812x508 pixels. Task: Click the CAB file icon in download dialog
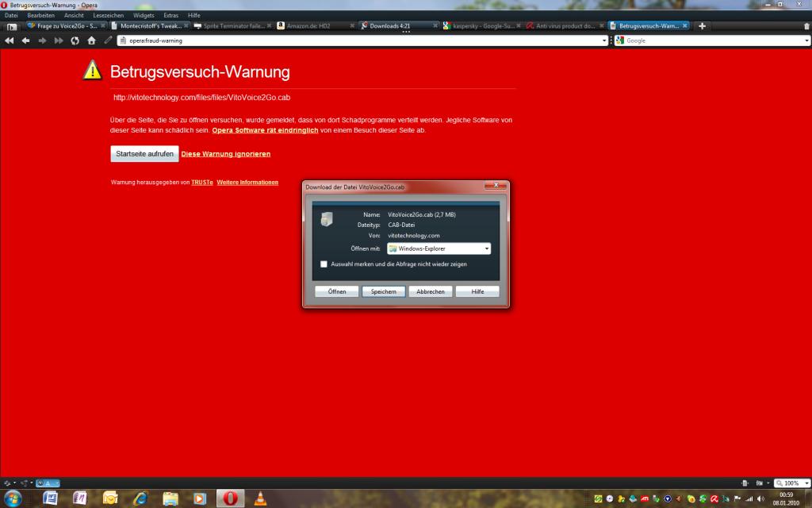[x=327, y=219]
